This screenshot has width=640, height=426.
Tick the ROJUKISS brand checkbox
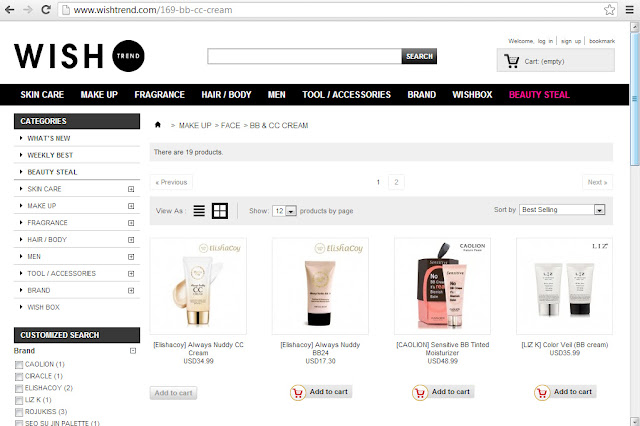click(x=19, y=412)
